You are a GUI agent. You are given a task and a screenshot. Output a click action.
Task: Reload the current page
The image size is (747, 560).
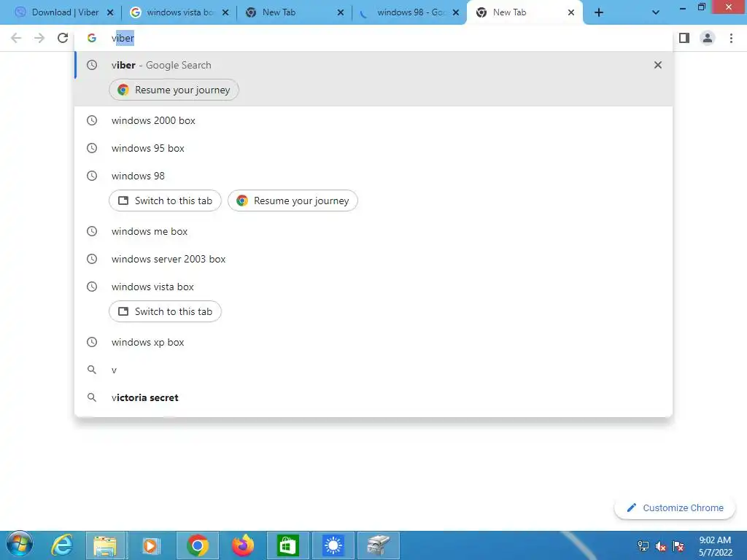coord(63,38)
